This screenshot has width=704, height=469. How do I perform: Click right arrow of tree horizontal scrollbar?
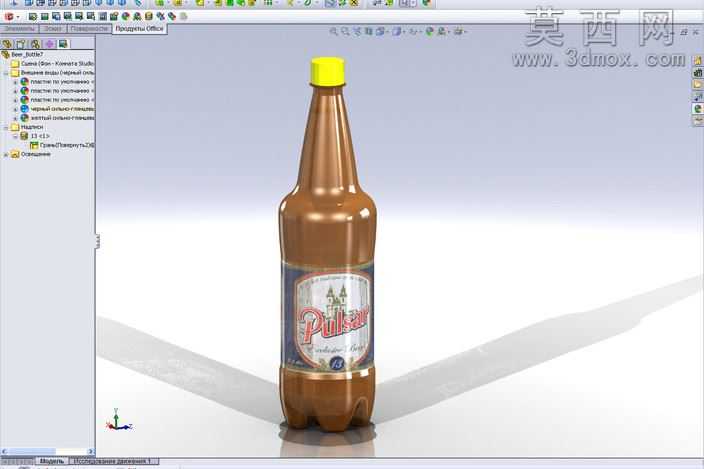click(x=91, y=451)
